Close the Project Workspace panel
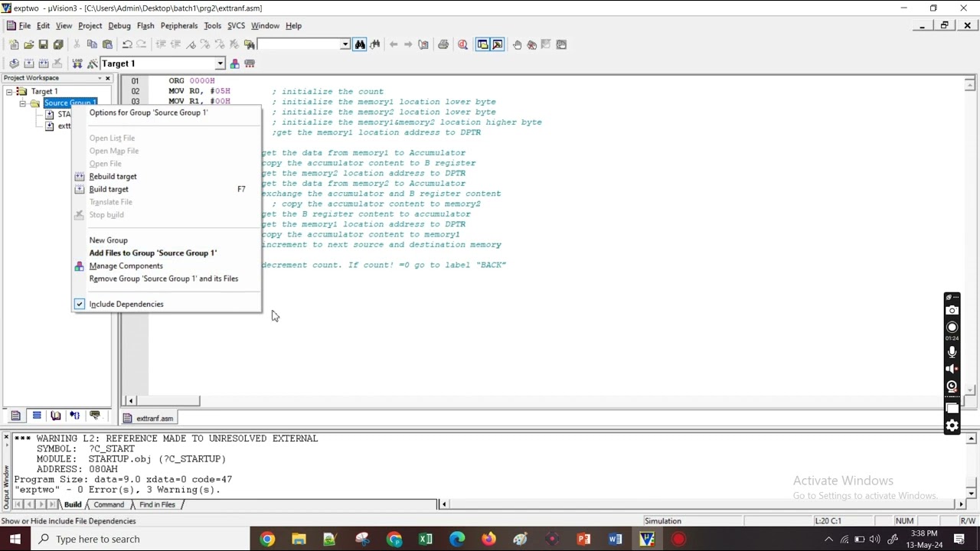The width and height of the screenshot is (980, 551). point(107,78)
